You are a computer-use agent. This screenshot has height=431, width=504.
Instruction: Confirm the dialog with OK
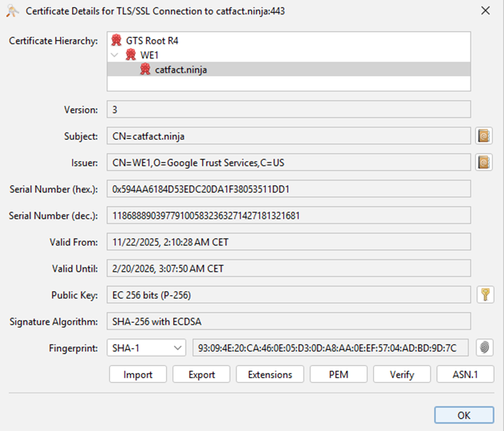(464, 415)
